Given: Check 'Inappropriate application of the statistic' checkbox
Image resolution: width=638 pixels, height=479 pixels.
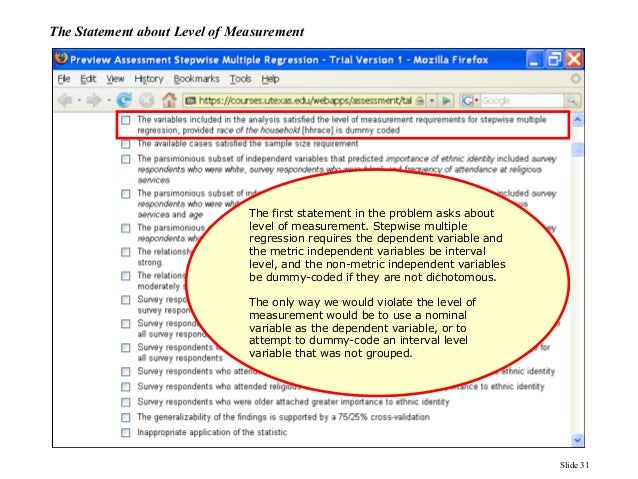Looking at the screenshot, I should click(126, 433).
